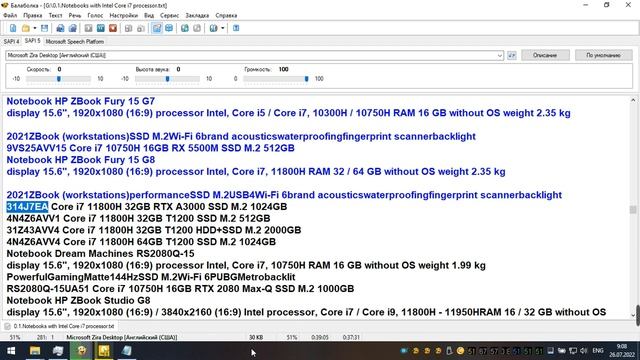Click the blue icon beside the pressed toggle

(169, 28)
